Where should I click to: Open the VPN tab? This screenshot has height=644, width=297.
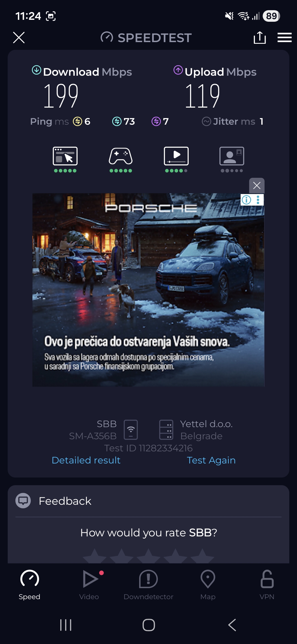pyautogui.click(x=267, y=585)
